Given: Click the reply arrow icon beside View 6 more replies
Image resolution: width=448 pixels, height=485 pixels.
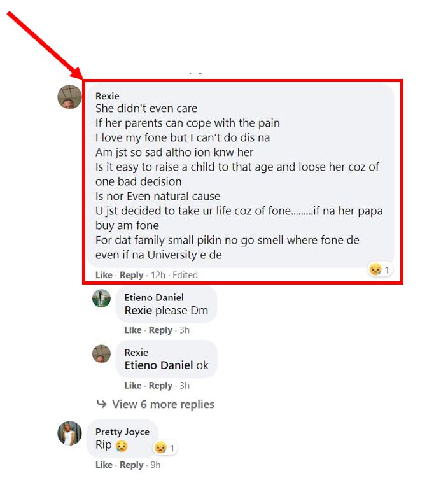Looking at the screenshot, I should (x=101, y=404).
